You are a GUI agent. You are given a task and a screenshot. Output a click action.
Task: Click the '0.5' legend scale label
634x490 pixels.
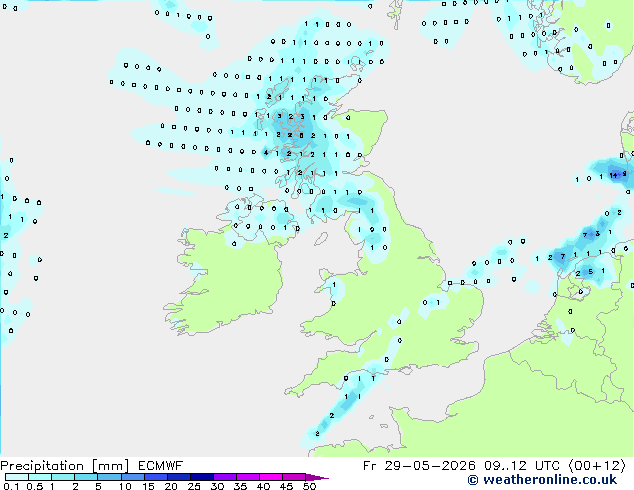[x=34, y=486]
